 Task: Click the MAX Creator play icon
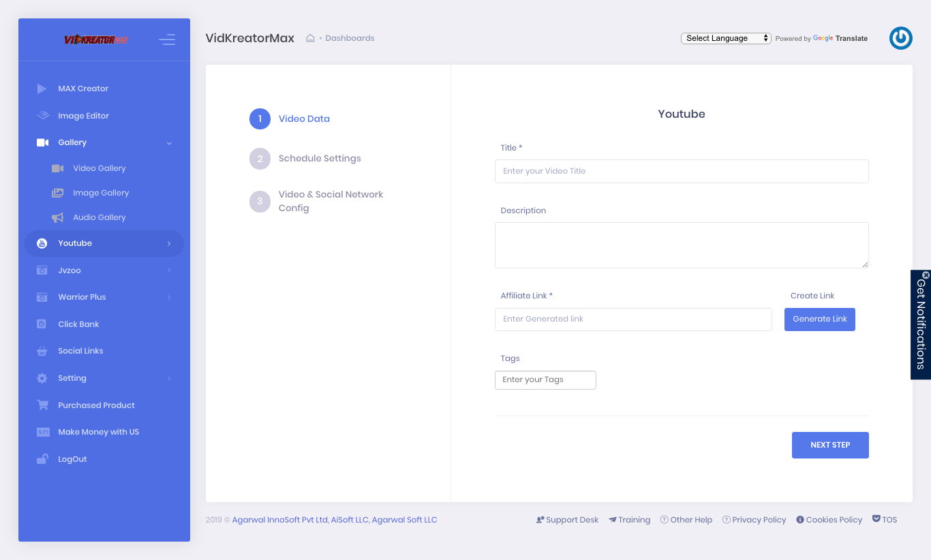[x=42, y=89]
